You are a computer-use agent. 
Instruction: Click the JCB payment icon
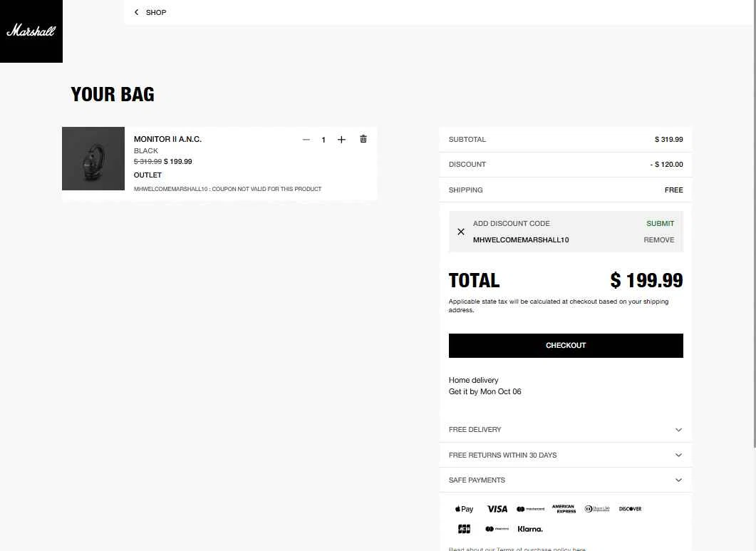point(464,529)
